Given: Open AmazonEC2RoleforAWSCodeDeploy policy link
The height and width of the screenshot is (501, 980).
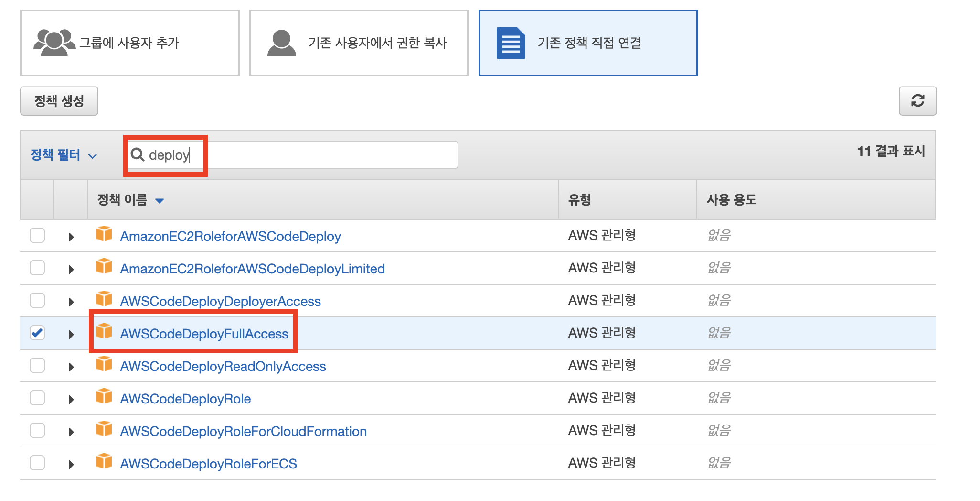Looking at the screenshot, I should [230, 236].
